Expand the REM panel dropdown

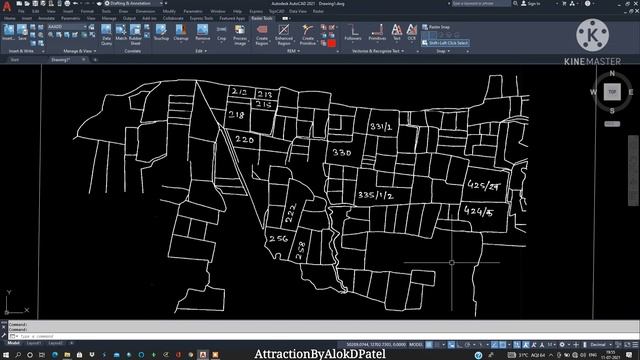[293, 51]
